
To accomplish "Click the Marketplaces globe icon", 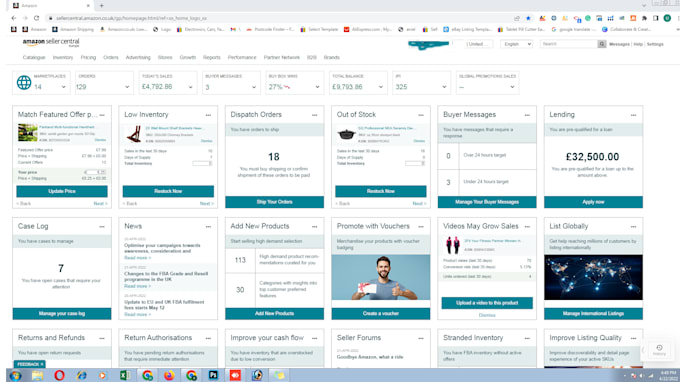I will click(x=24, y=82).
